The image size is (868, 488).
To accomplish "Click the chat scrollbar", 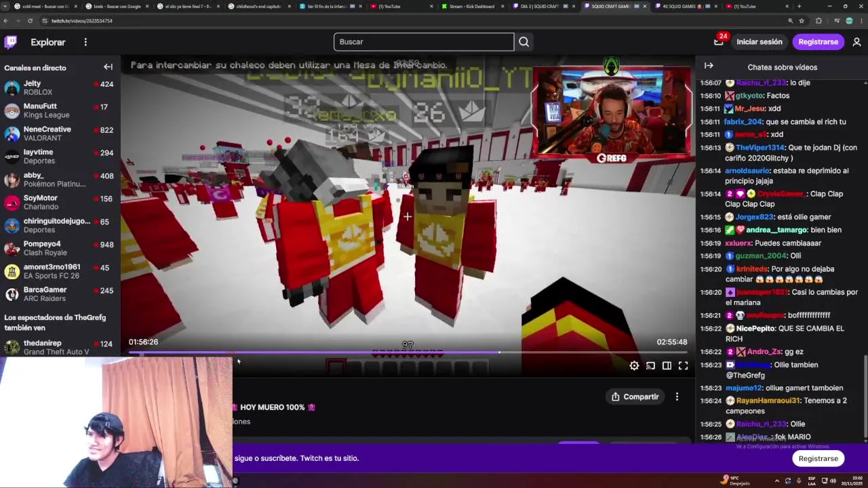I will [865, 396].
